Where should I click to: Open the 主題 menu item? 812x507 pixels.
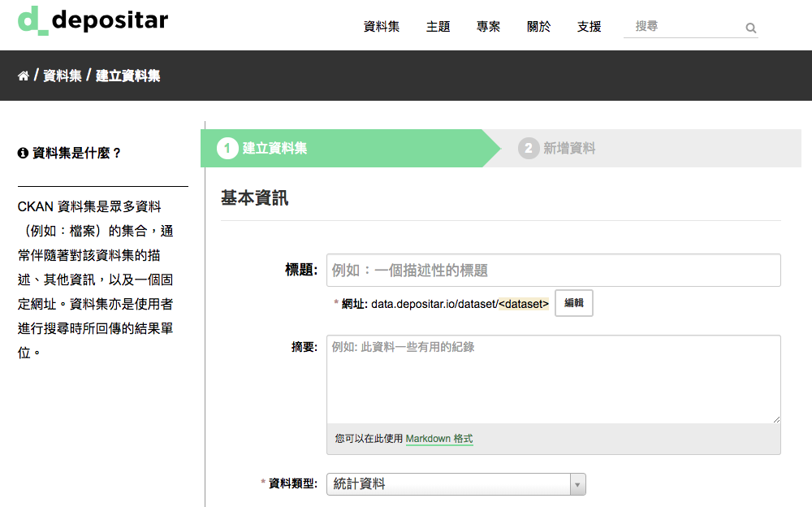click(x=438, y=27)
